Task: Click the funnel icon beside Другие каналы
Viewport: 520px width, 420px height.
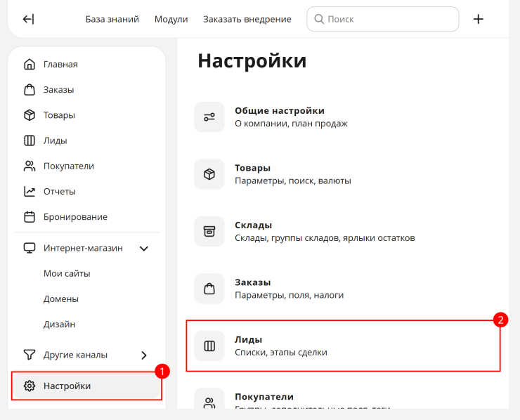Action: pyautogui.click(x=30, y=355)
